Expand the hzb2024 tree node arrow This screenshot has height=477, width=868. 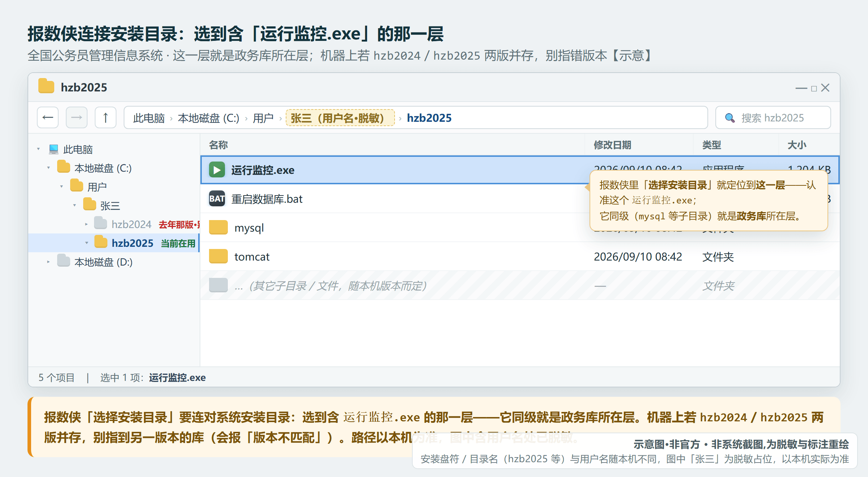point(86,224)
